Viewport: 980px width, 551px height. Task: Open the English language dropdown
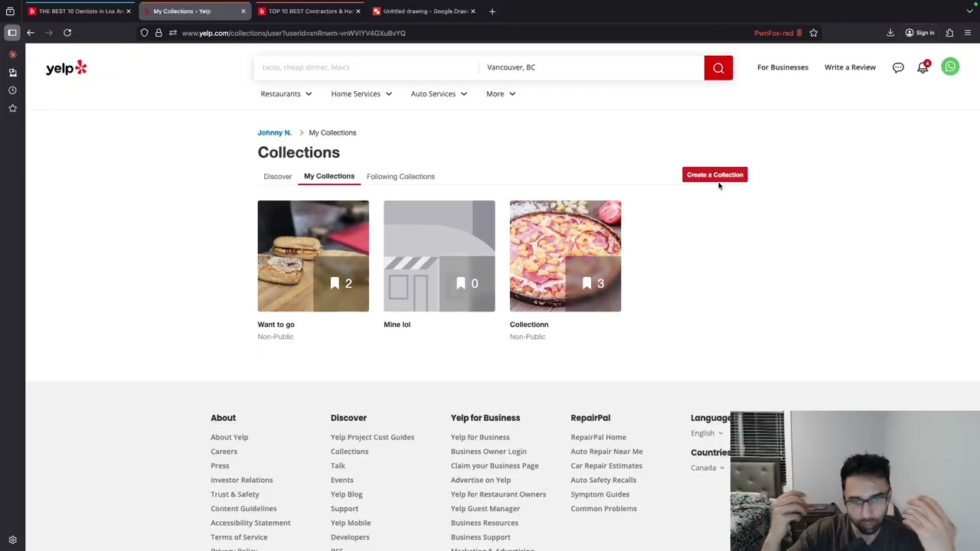click(707, 433)
